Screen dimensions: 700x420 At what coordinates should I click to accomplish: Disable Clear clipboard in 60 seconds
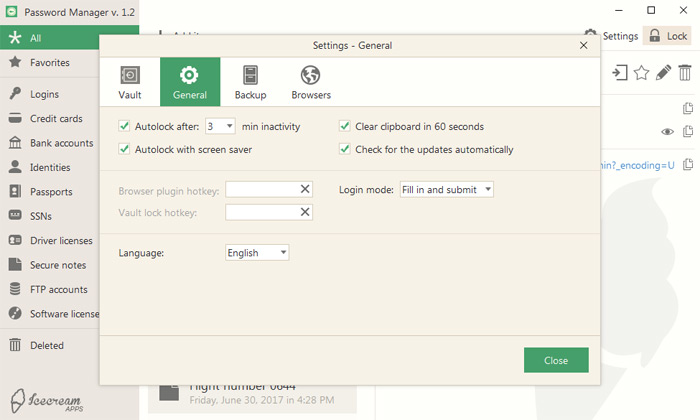[345, 127]
